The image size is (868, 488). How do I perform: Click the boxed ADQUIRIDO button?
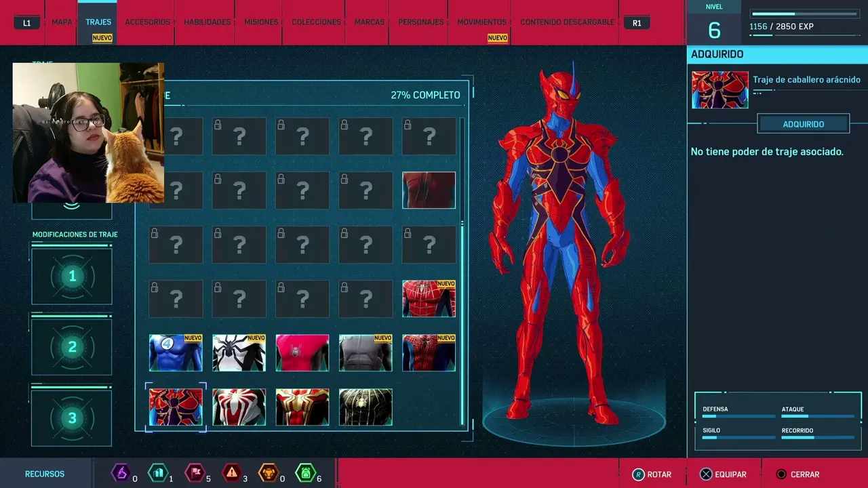pyautogui.click(x=804, y=124)
